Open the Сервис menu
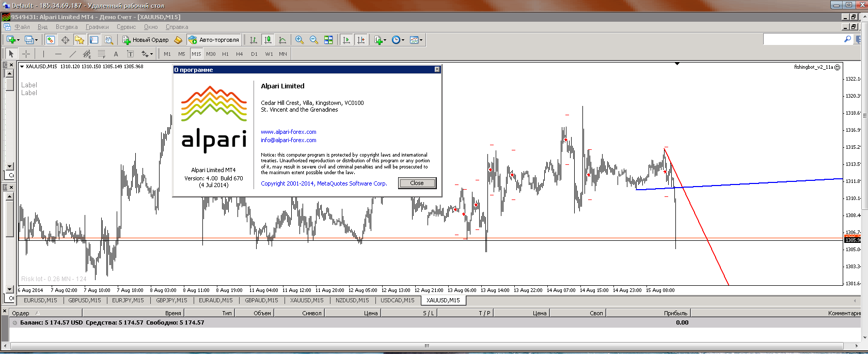This screenshot has width=868, height=354. pos(127,27)
